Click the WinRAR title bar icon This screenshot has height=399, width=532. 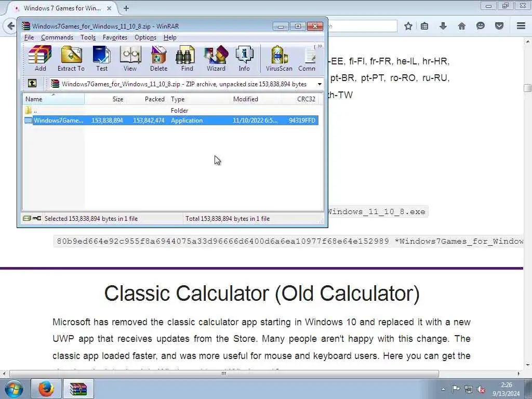coord(26,26)
